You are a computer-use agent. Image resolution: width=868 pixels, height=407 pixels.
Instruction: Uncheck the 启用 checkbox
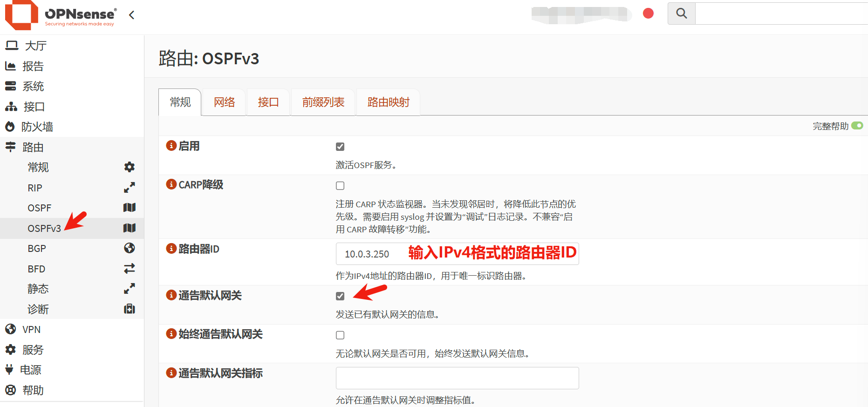(x=340, y=147)
